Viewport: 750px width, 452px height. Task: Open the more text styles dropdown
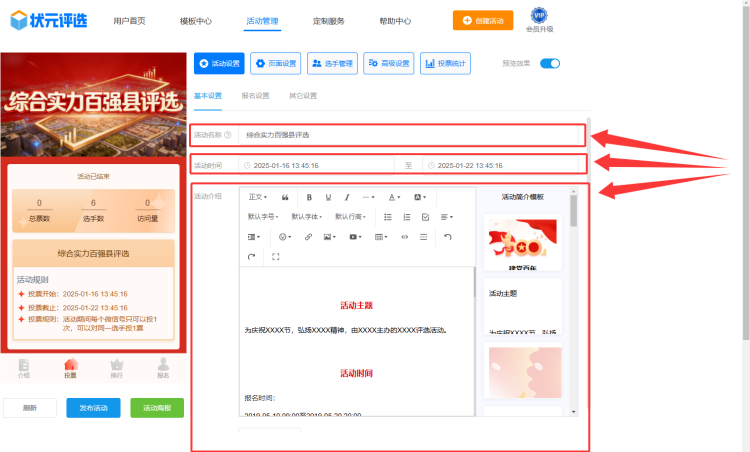(368, 197)
